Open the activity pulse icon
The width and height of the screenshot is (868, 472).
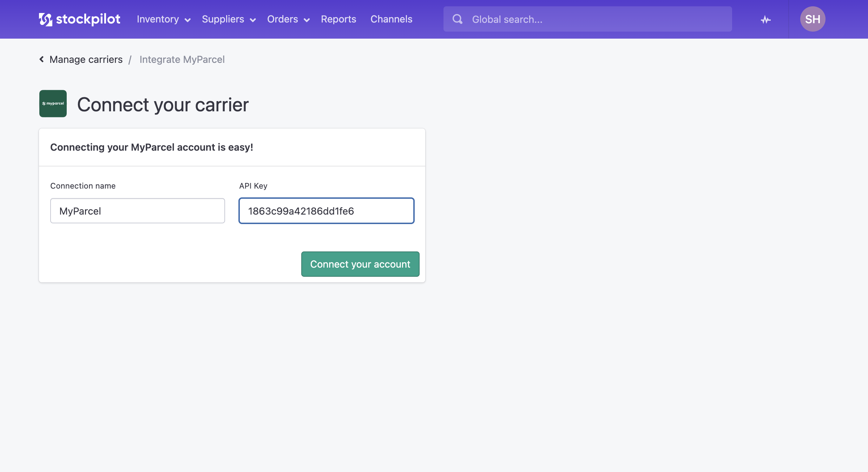coord(766,20)
